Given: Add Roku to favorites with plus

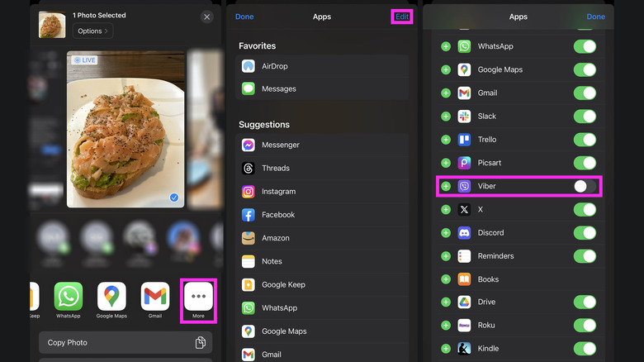Looking at the screenshot, I should point(446,326).
